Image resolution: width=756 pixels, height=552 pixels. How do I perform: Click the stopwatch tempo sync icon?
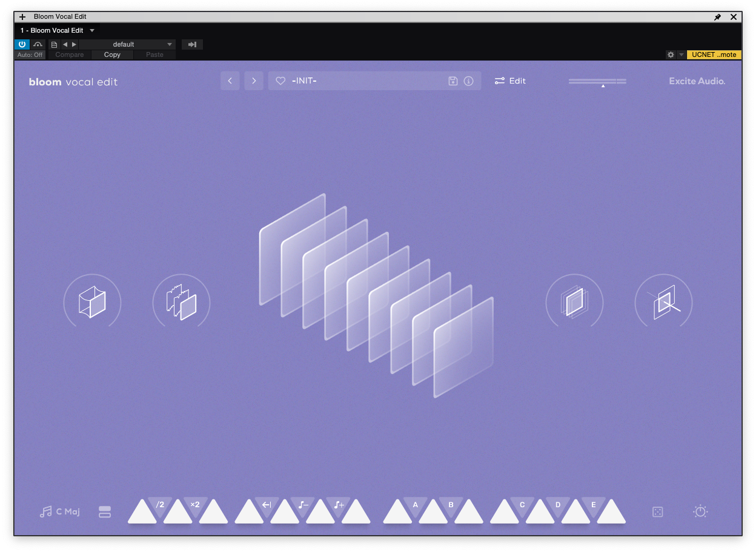(x=700, y=511)
